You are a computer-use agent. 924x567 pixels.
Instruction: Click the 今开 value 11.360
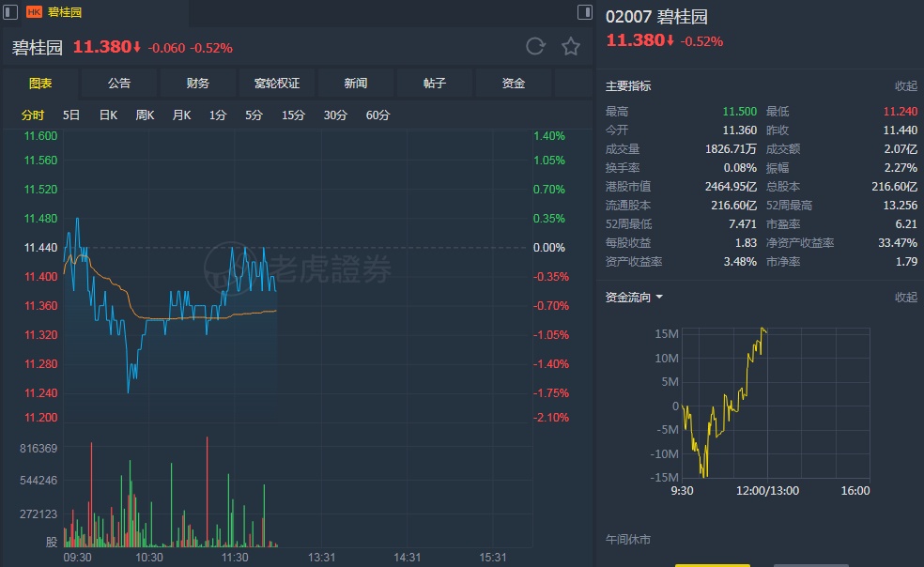740,130
